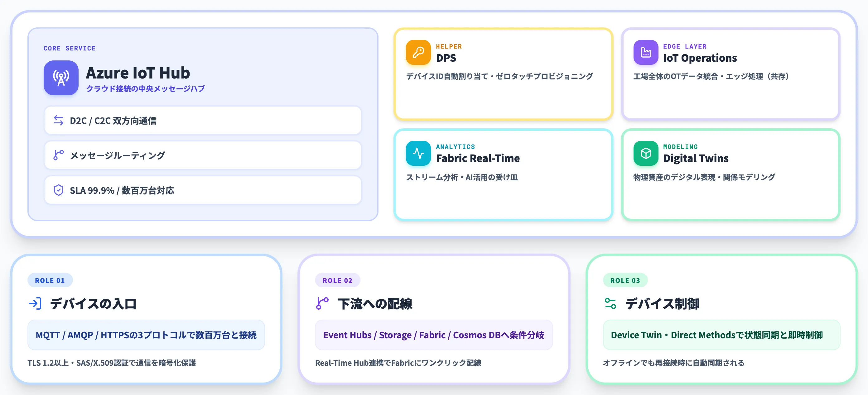Image resolution: width=868 pixels, height=395 pixels.
Task: Click the HELPER label
Action: pyautogui.click(x=449, y=46)
